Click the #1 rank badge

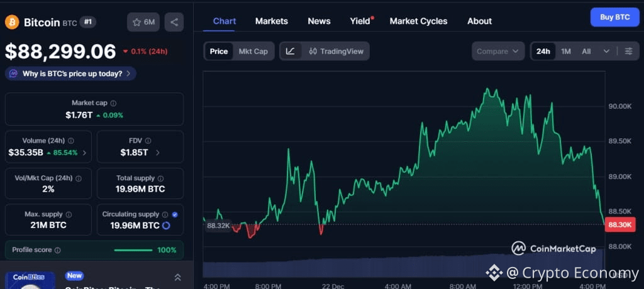click(88, 22)
